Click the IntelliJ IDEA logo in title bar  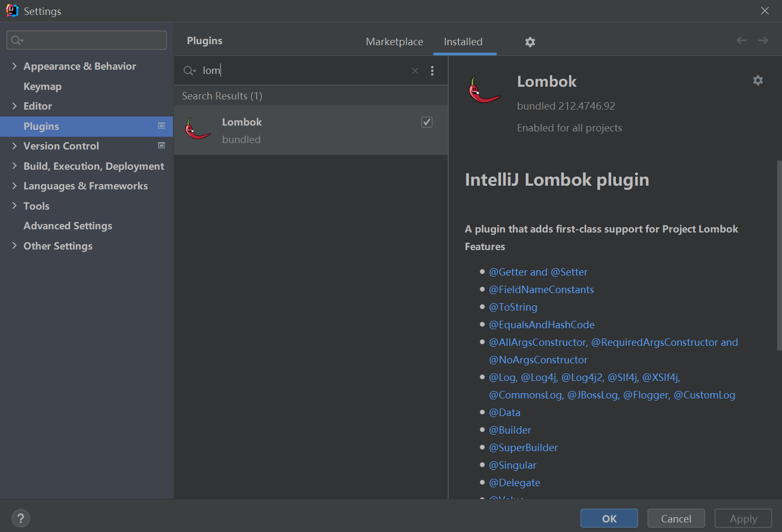(12, 11)
